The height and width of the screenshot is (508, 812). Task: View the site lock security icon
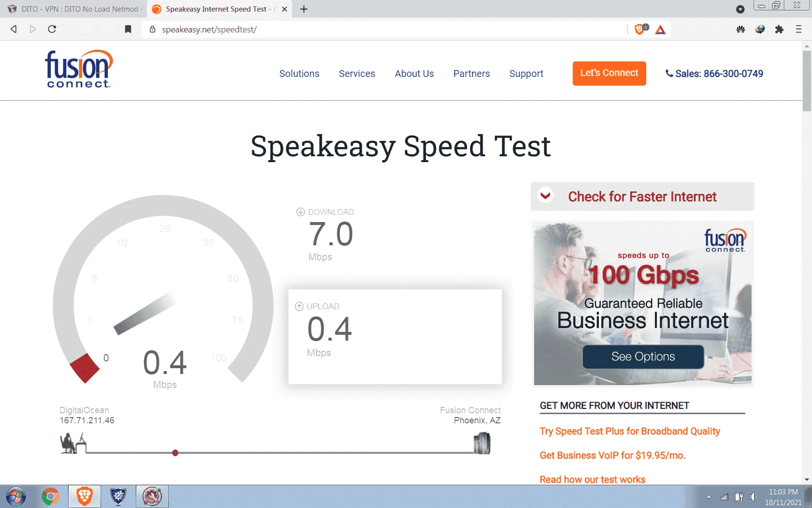click(152, 30)
